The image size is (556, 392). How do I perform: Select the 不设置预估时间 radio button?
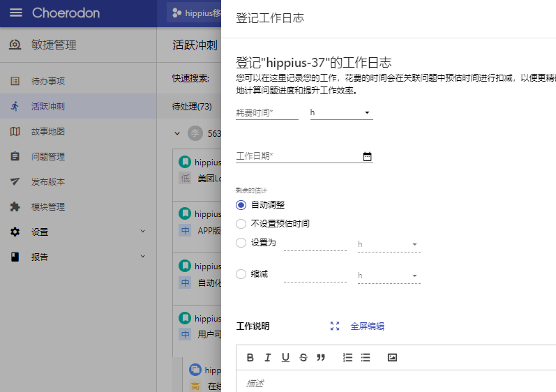[x=241, y=224]
